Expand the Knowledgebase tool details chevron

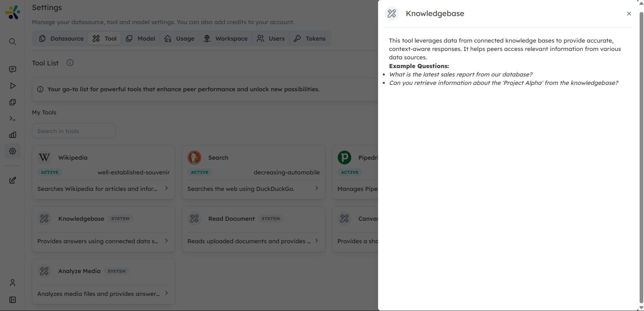click(166, 241)
